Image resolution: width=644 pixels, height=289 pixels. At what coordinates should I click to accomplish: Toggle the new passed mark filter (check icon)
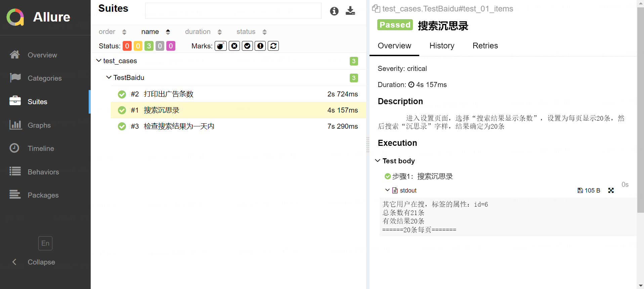coord(247,46)
